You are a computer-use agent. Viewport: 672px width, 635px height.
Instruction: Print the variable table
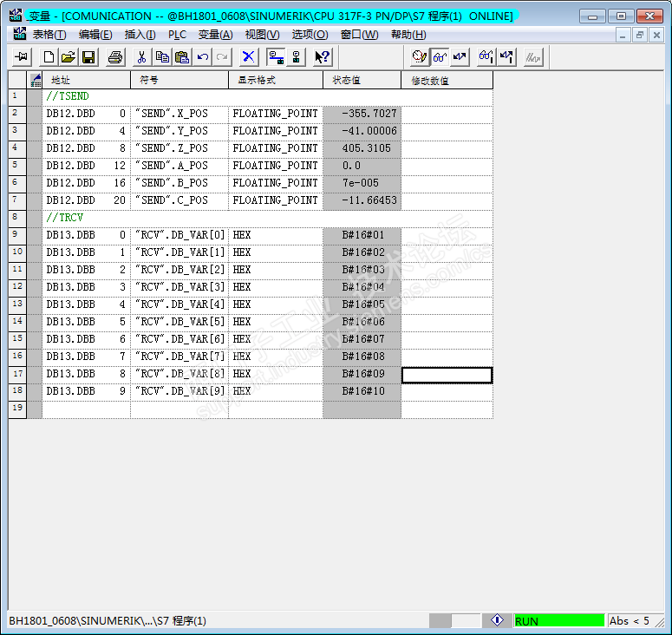pos(114,57)
